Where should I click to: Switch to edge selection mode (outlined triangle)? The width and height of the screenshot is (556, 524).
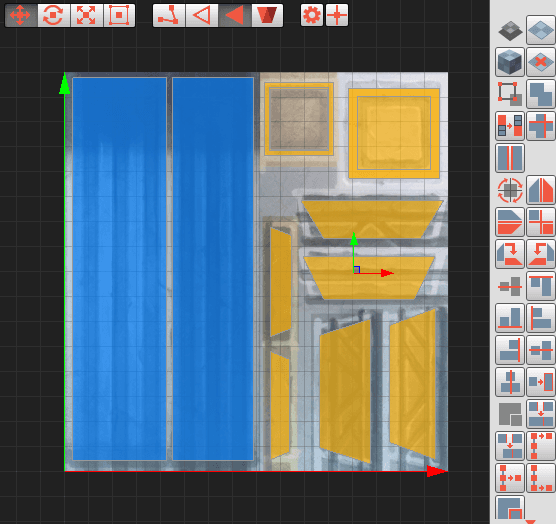[x=201, y=15]
